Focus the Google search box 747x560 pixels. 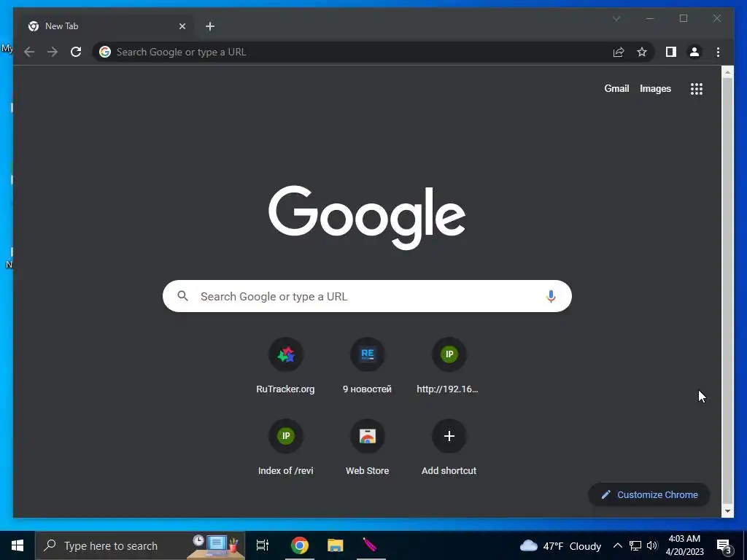click(x=367, y=296)
